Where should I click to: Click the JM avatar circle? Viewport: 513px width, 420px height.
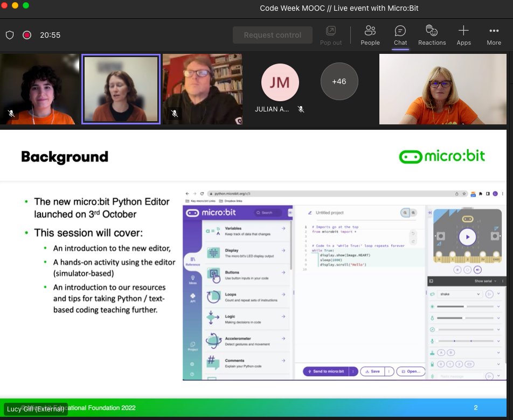tap(280, 82)
